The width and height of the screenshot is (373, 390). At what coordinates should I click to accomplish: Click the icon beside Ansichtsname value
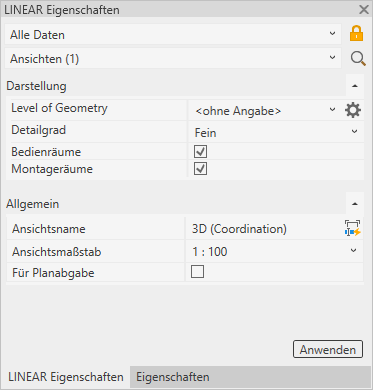click(x=353, y=228)
